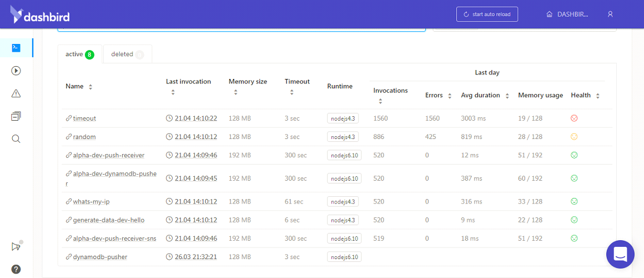Open the Lambda functions terminal sidebar icon
The width and height of the screenshot is (644, 278).
point(16,48)
